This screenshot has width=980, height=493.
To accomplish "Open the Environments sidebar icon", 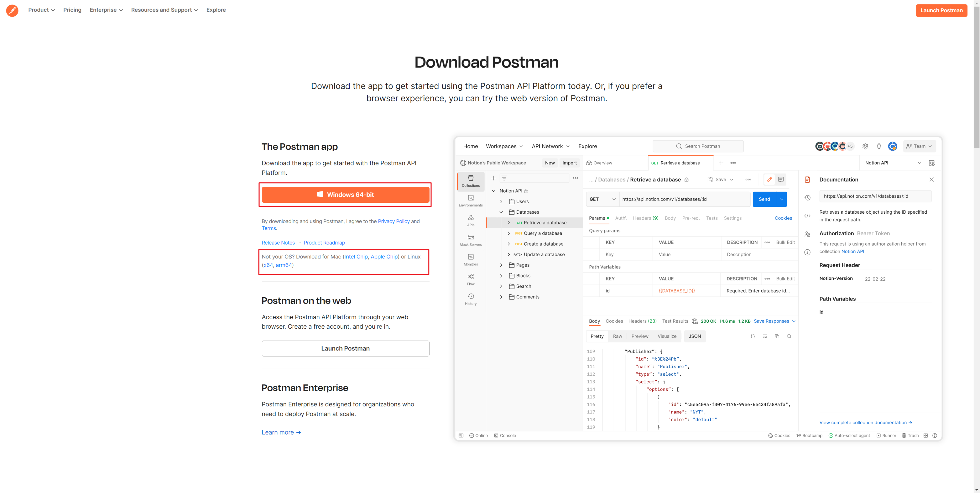I will [x=471, y=201].
